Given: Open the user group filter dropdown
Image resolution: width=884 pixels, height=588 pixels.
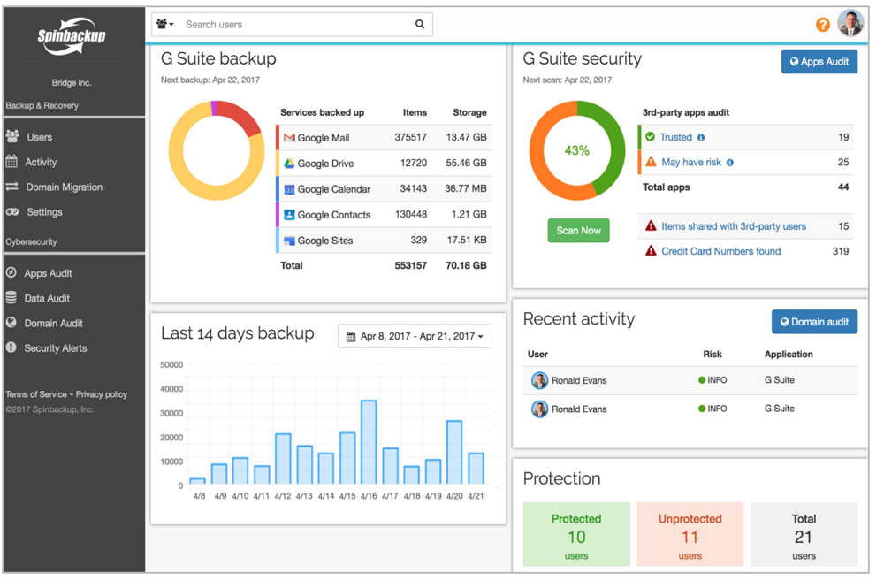Looking at the screenshot, I should pyautogui.click(x=164, y=24).
